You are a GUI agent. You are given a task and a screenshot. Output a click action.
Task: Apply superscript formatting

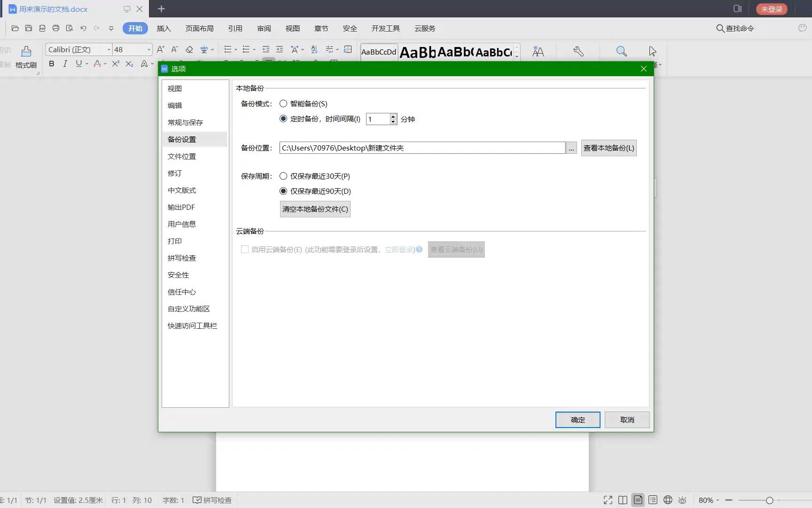[116, 63]
